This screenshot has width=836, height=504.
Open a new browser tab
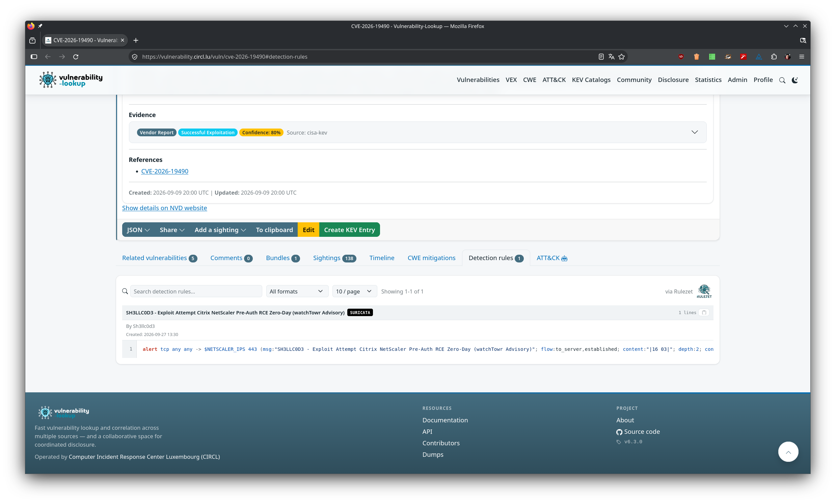tap(136, 40)
